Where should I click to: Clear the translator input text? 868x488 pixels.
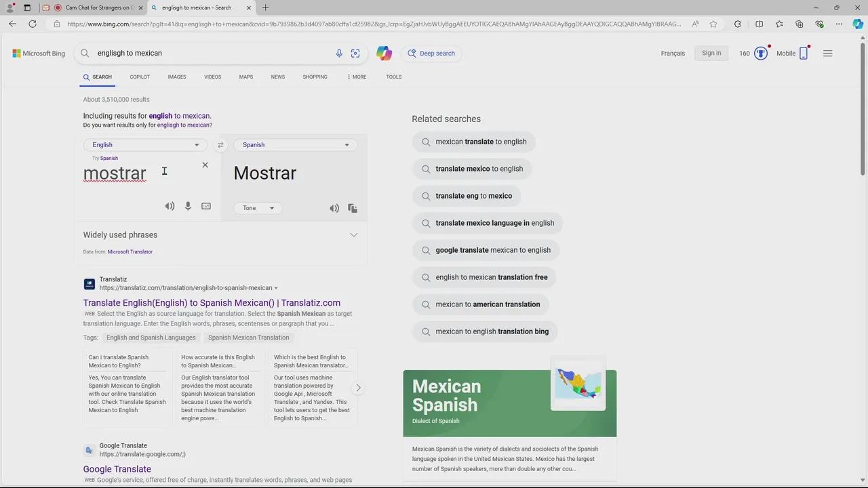point(205,165)
